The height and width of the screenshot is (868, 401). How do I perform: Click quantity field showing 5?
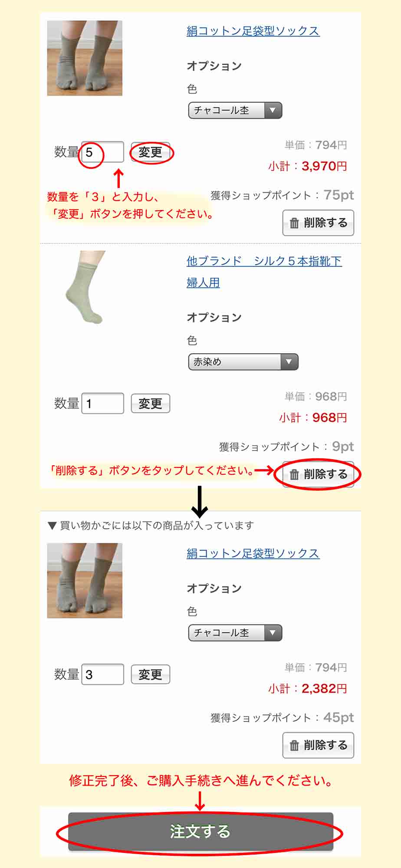(x=103, y=152)
